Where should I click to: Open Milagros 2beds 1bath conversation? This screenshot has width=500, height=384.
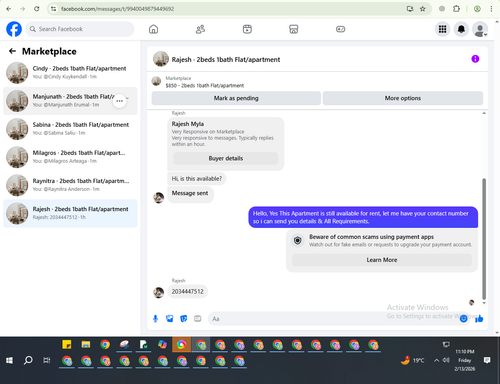click(x=70, y=157)
